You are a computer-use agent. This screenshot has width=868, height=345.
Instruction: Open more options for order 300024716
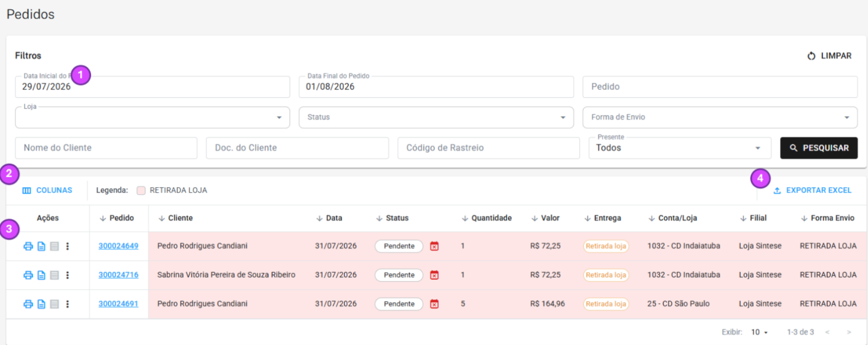pyautogui.click(x=67, y=275)
